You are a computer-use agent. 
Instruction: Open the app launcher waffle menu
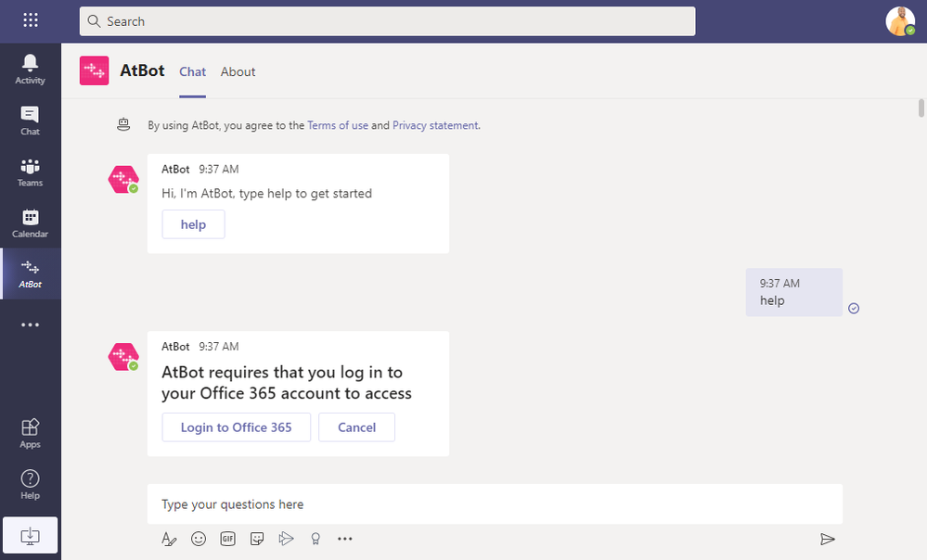30,20
